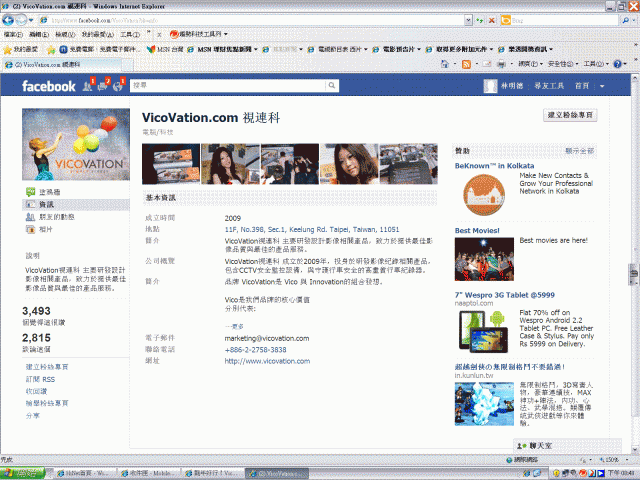This screenshot has height=480, width=640.
Task: Click Best Movies! ad title
Action: pos(477,231)
